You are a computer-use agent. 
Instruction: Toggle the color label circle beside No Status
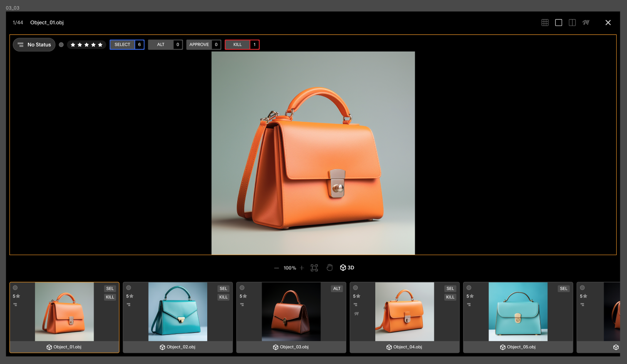[61, 45]
